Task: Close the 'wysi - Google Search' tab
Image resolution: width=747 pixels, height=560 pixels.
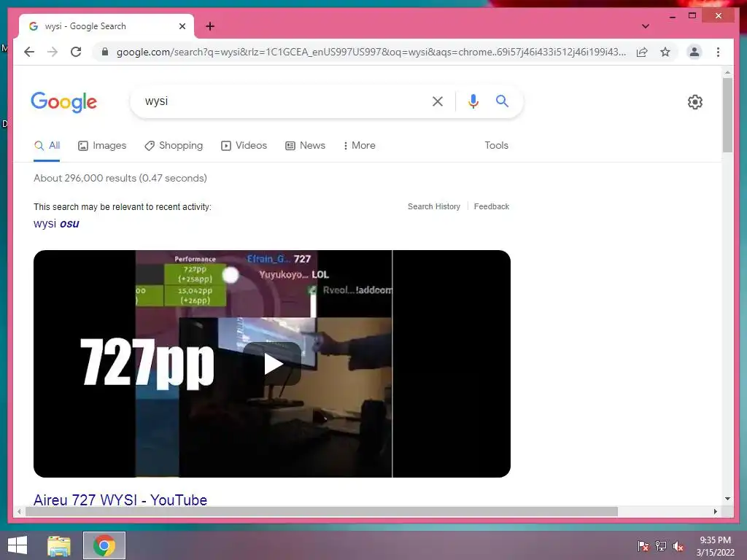Action: pyautogui.click(x=182, y=26)
